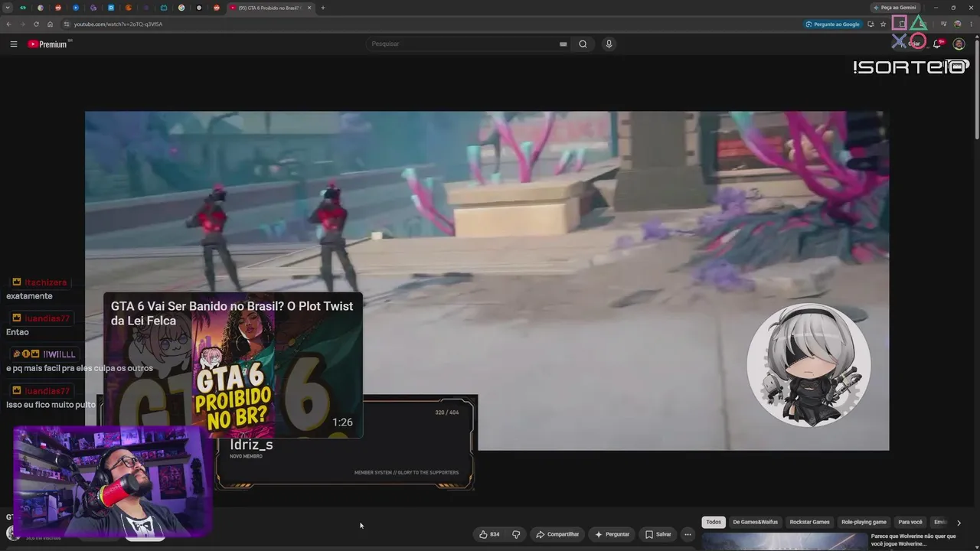Select the Todos filter chip
The width and height of the screenshot is (980, 551).
[714, 522]
